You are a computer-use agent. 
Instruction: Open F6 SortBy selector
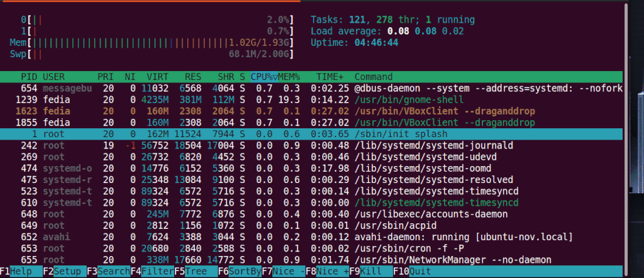coord(240,272)
